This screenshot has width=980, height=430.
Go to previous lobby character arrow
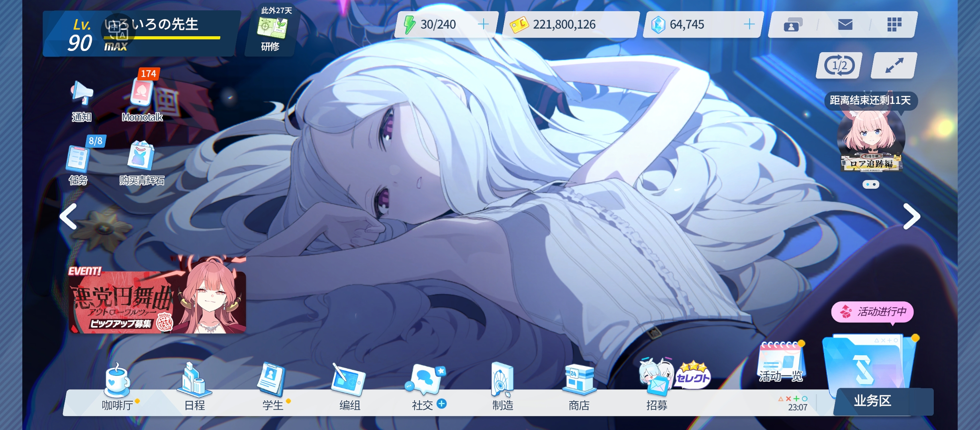tap(69, 217)
